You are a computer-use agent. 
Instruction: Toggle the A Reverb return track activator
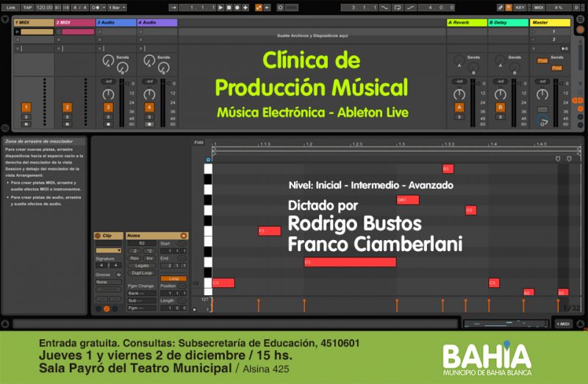(x=459, y=107)
